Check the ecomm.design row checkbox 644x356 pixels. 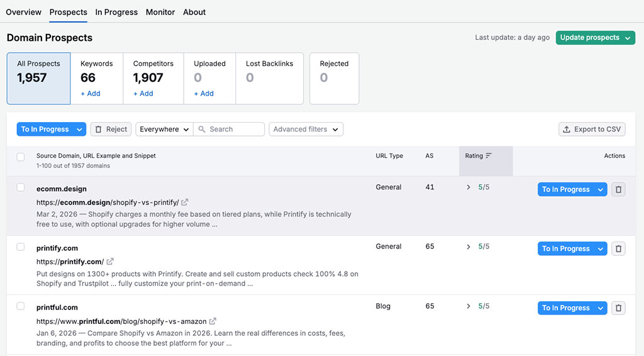coord(21,187)
